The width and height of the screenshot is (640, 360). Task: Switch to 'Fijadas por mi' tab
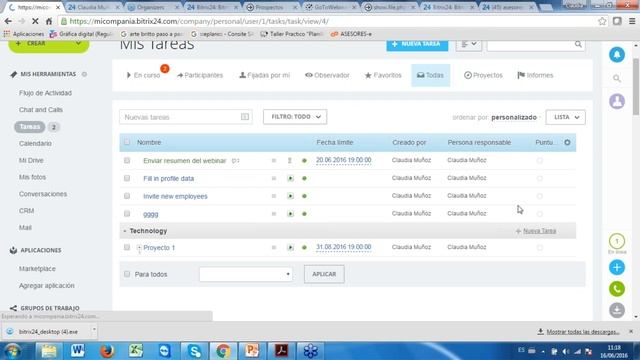tap(264, 75)
